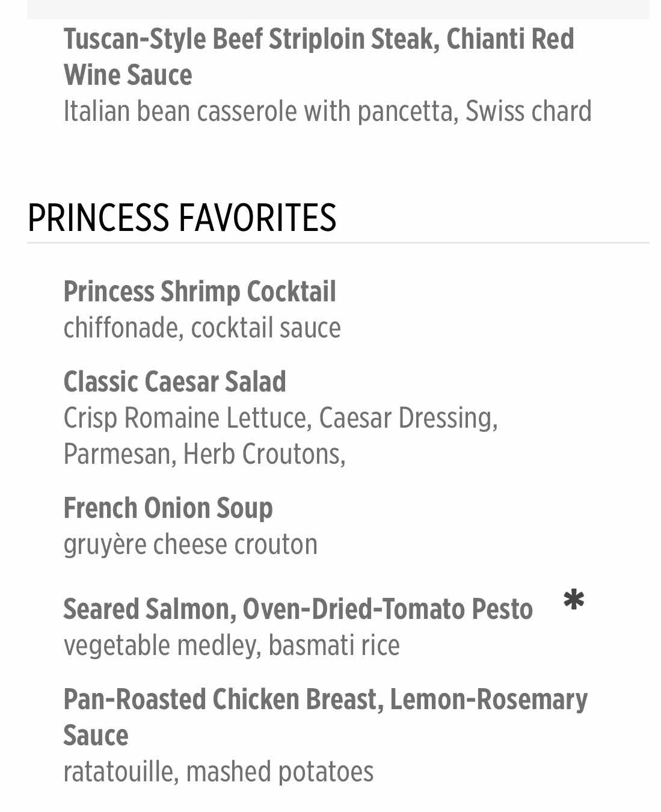Tap the Italian bean casserole description
Viewport: 661px width, 812px height.
point(328,111)
